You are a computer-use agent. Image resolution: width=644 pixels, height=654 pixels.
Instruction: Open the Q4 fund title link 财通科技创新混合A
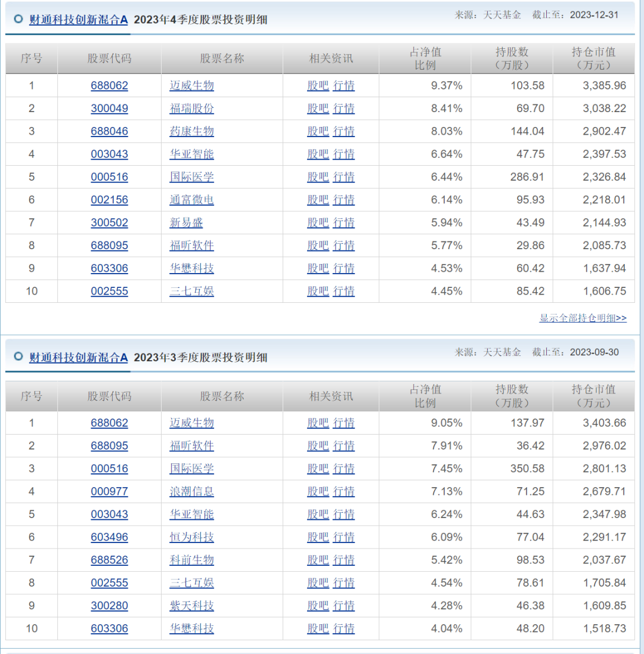79,20
